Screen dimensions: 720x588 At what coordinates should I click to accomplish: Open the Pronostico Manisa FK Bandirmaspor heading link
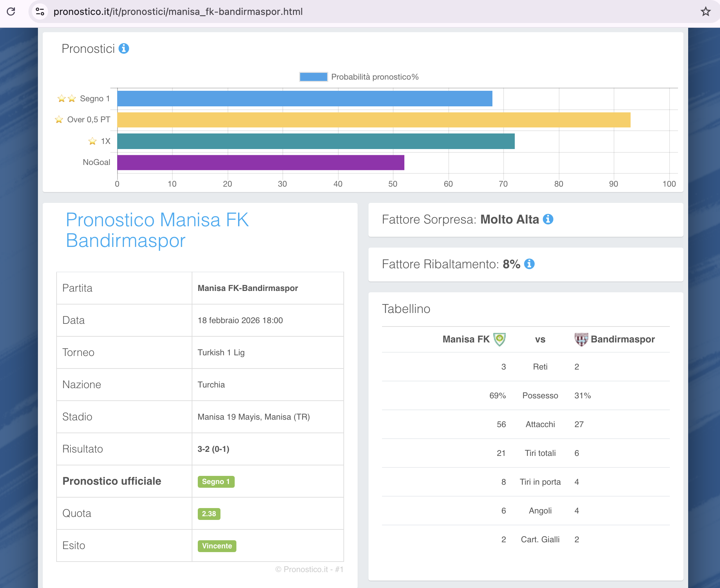(x=157, y=230)
